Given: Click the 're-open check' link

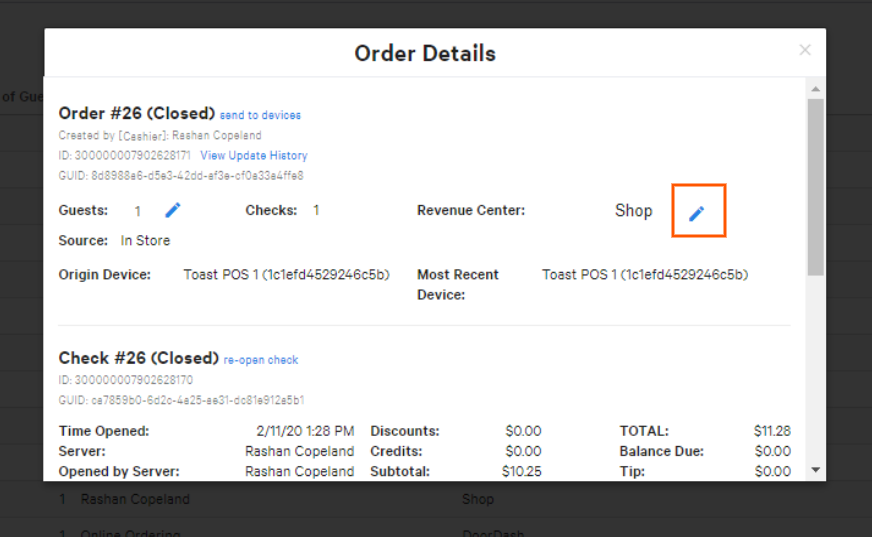Looking at the screenshot, I should pyautogui.click(x=261, y=360).
